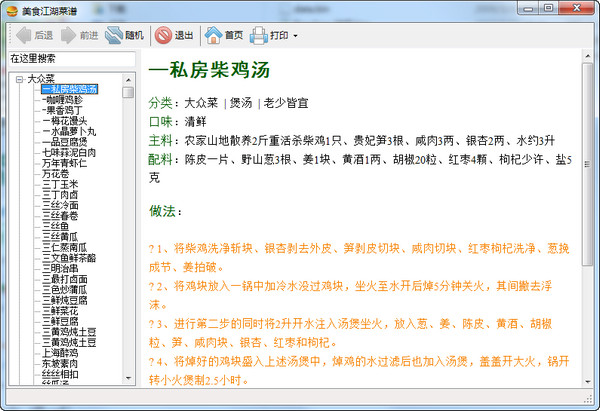Click the recipe list scroll-up arrow
This screenshot has width=600, height=411.
pyautogui.click(x=129, y=80)
